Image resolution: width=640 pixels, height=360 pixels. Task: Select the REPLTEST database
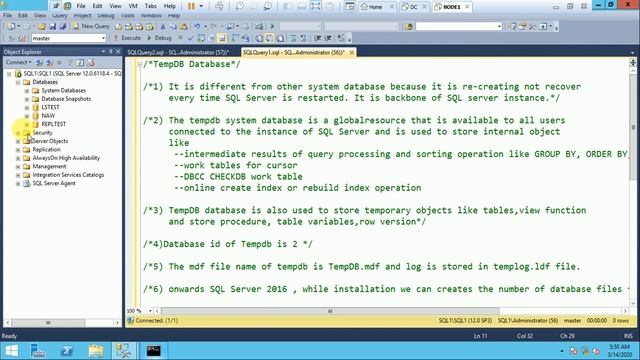point(53,124)
